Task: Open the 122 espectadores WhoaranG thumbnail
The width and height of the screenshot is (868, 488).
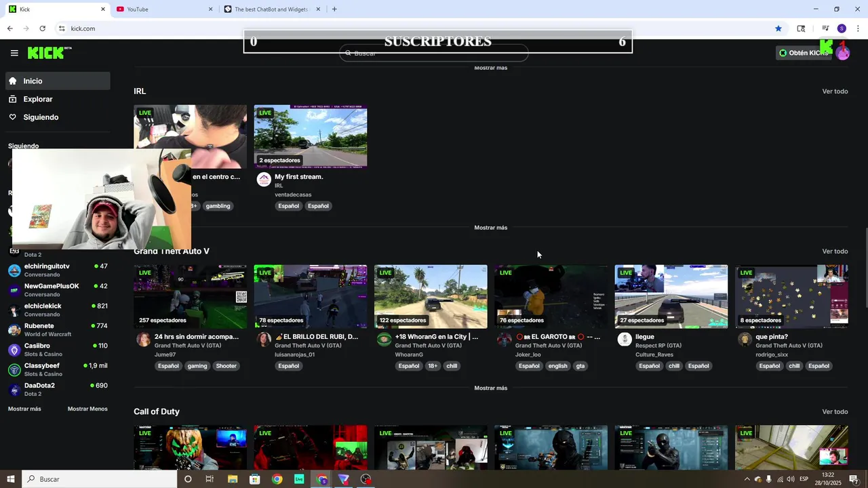Action: click(x=431, y=296)
